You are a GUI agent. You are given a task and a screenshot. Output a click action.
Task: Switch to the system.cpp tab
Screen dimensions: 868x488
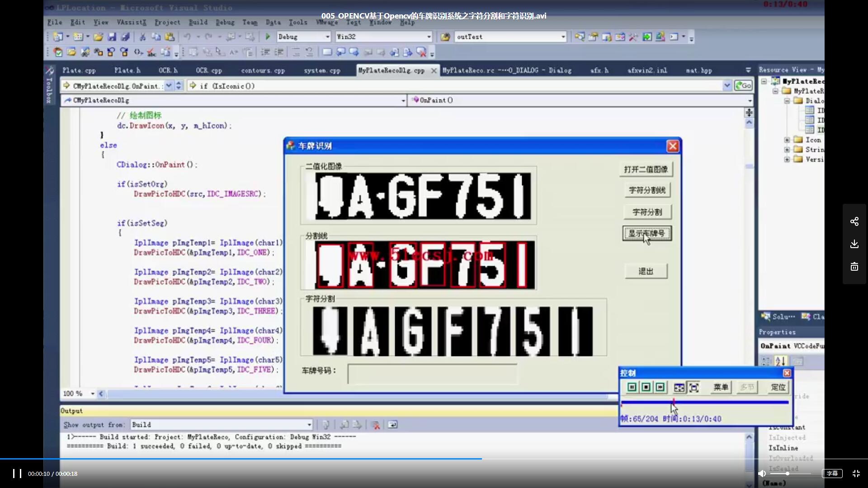322,70
